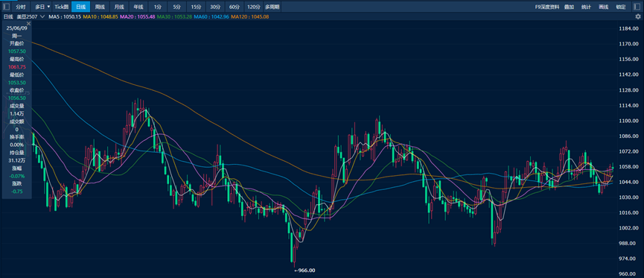The image size is (644, 278).
Task: Switch to 周线 weekly chart
Action: (100, 7)
